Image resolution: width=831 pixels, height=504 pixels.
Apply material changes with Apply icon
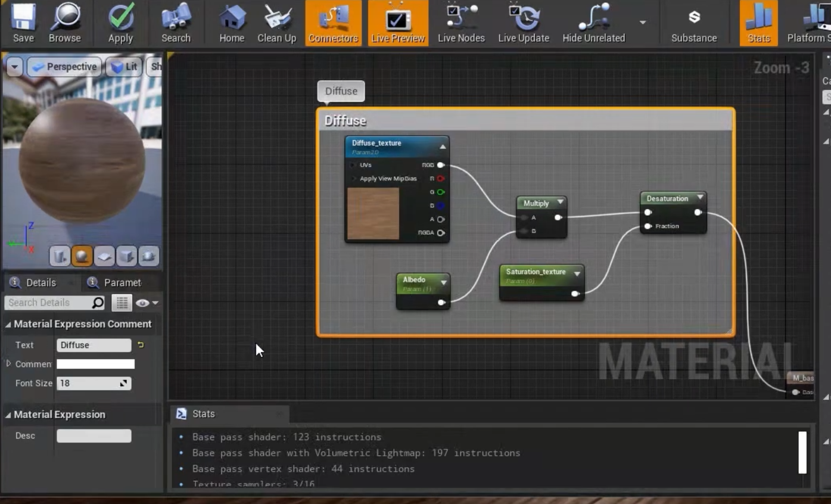point(120,23)
